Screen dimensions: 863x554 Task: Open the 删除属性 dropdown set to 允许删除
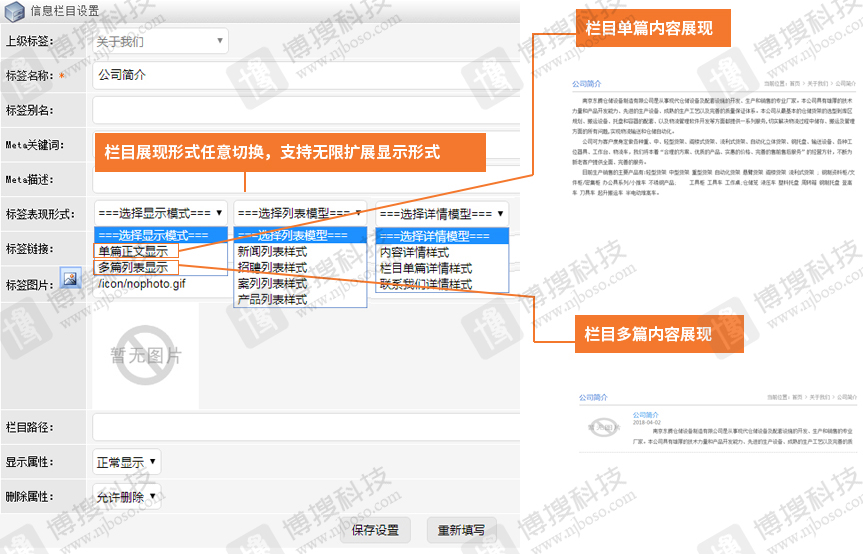[126, 496]
